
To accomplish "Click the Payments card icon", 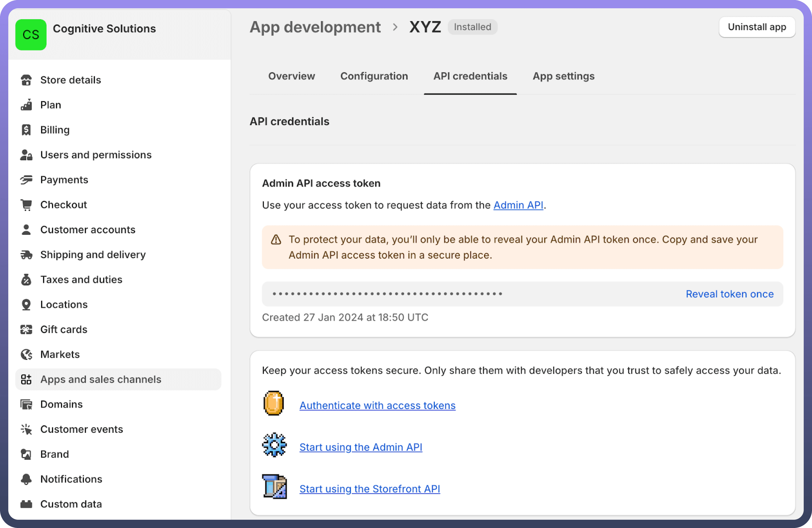I will pos(26,180).
